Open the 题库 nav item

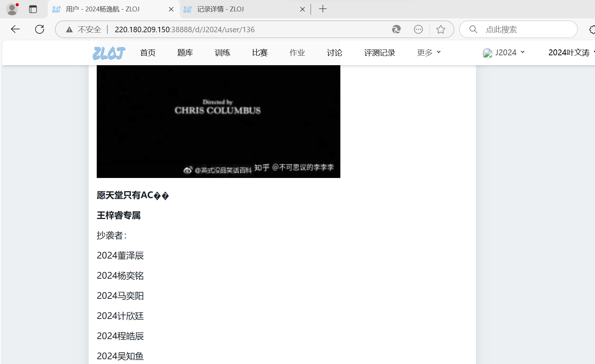(185, 53)
